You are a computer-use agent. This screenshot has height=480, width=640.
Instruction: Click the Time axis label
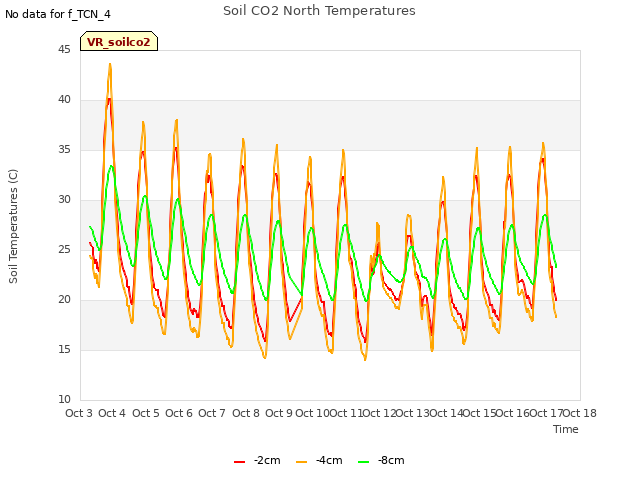(566, 429)
